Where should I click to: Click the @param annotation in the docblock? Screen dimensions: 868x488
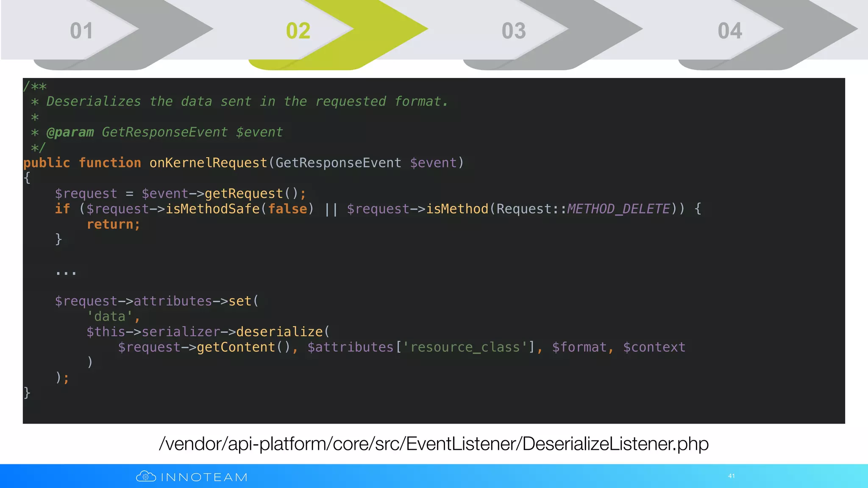[70, 132]
